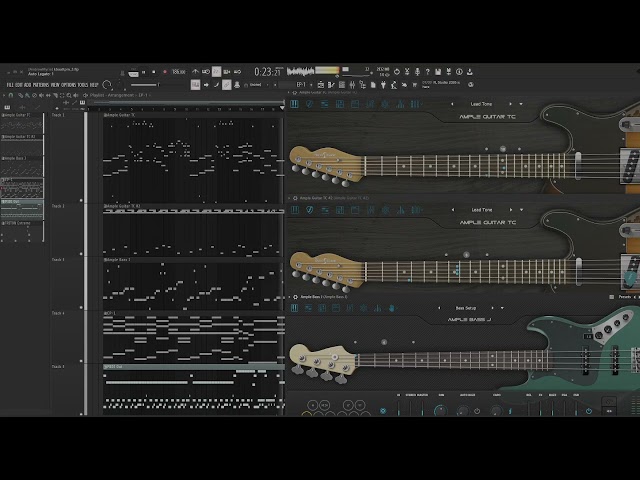The image size is (640, 480).
Task: Click the undo history icon in top toolbar
Action: [396, 72]
